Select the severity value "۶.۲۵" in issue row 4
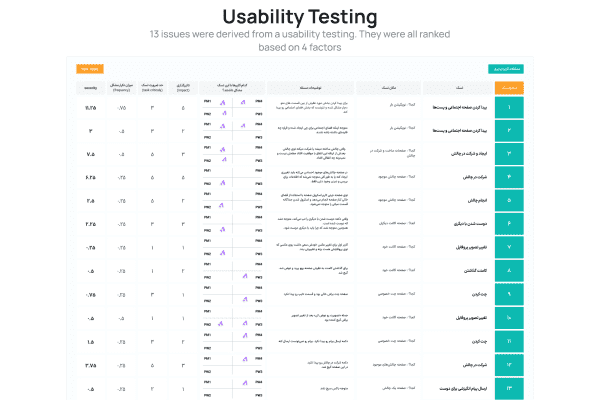Image resolution: width=600 pixels, height=400 pixels. tap(90, 178)
